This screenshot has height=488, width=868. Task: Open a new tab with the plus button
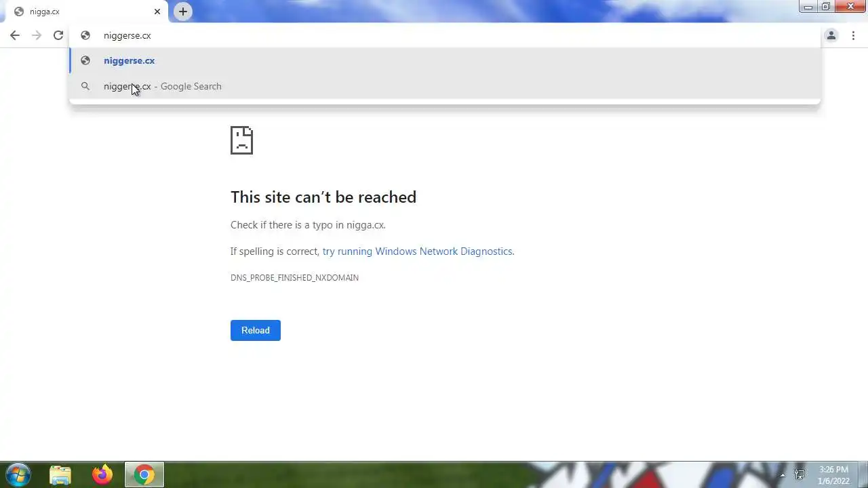[x=183, y=12]
